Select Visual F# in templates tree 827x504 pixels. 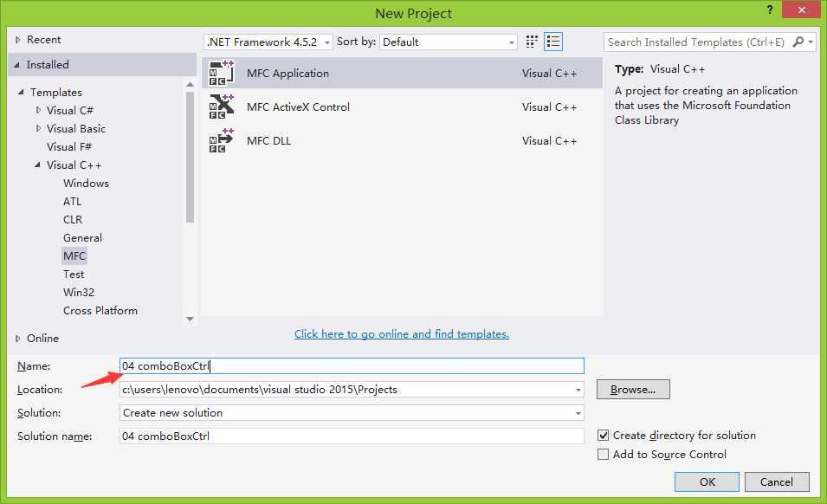coord(69,146)
